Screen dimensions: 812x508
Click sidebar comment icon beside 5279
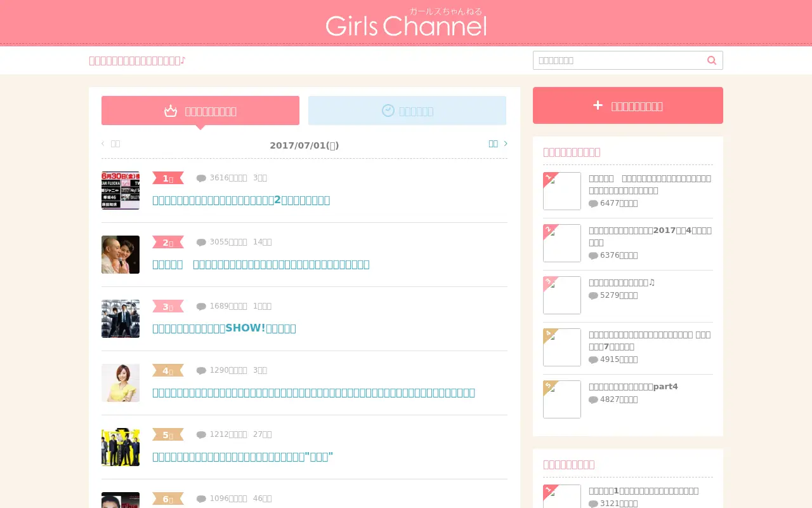[593, 295]
